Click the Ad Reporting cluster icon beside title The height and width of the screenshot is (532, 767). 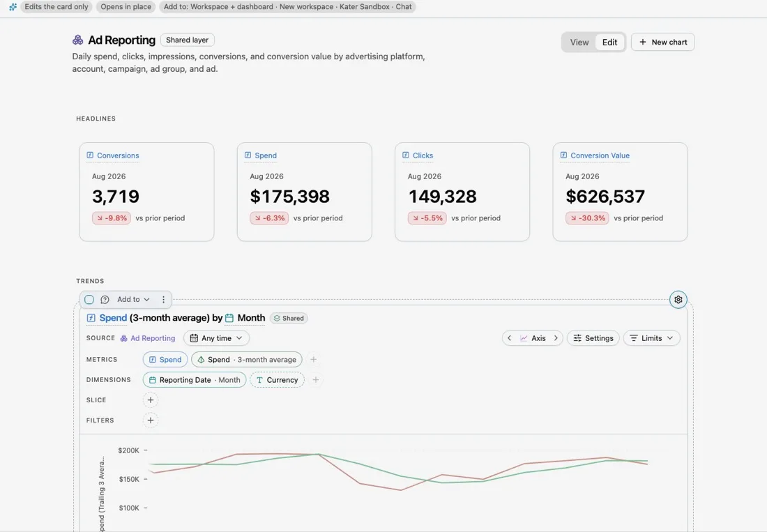(x=78, y=40)
